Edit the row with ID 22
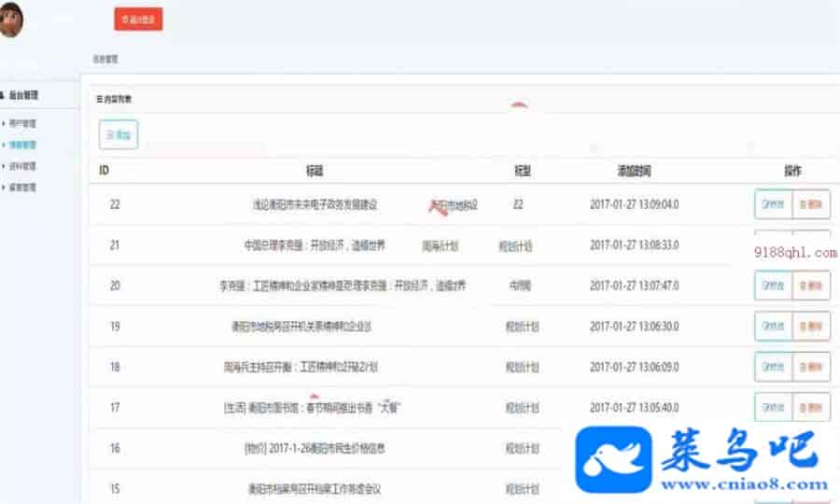The width and height of the screenshot is (840, 504). coord(773,204)
